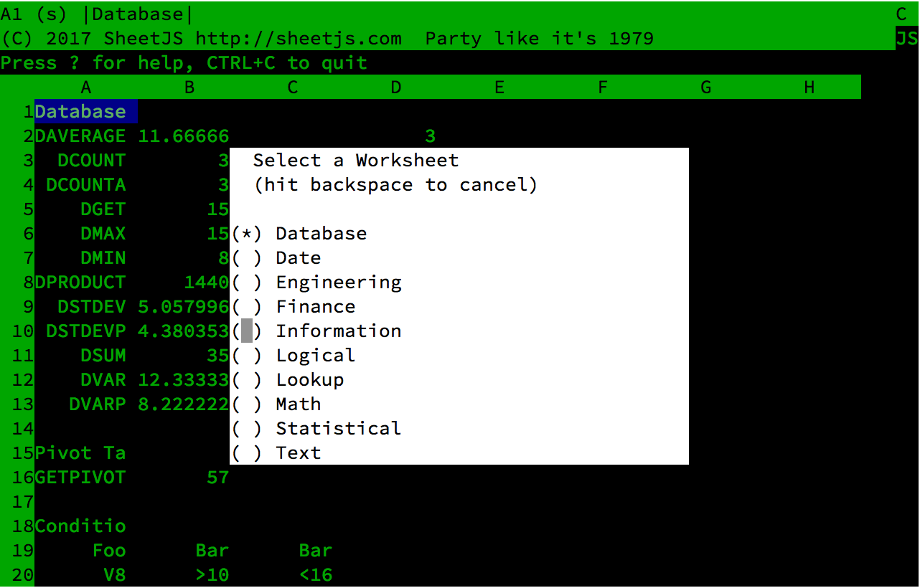Select the Statistical worksheet radio option
920x588 pixels.
(x=247, y=429)
